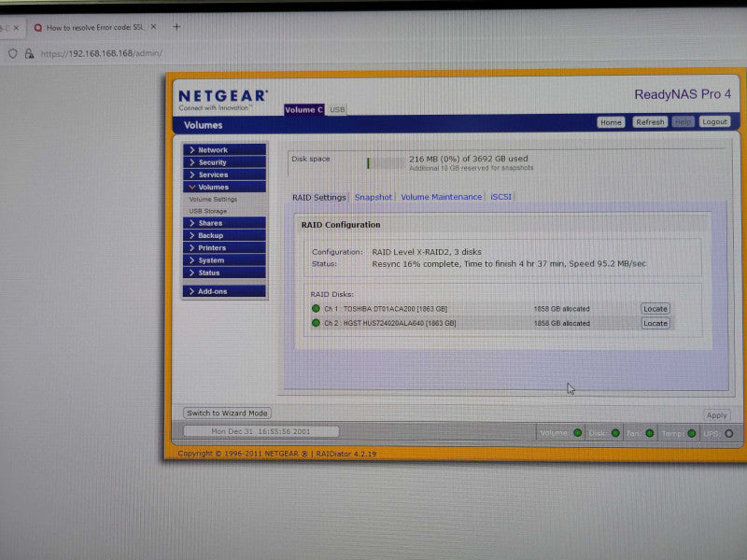Click the Temp status green LED
This screenshot has height=560, width=747.
tap(692, 433)
